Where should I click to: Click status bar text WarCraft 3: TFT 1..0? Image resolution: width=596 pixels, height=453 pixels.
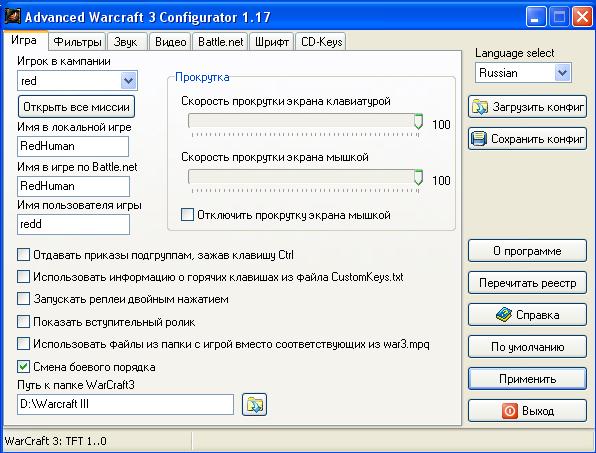(x=55, y=441)
